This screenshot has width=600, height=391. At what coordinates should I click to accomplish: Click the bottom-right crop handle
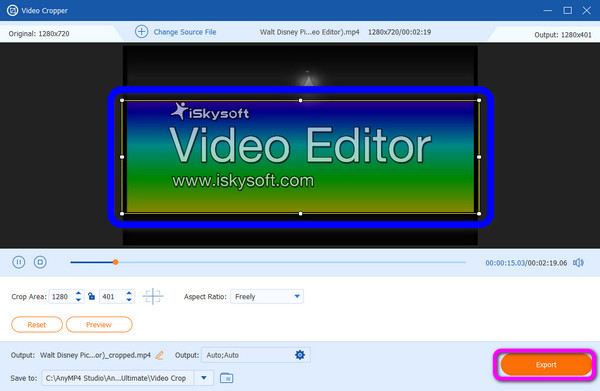pos(479,213)
